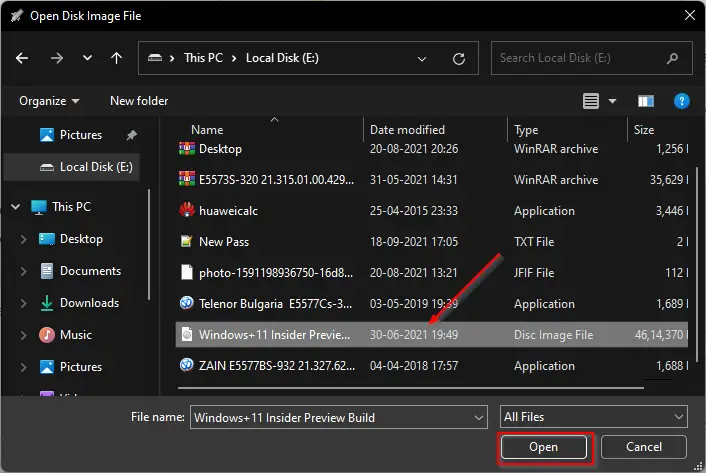The width and height of the screenshot is (706, 473).
Task: Select the E5573S-320 archive icon
Action: pos(187,179)
